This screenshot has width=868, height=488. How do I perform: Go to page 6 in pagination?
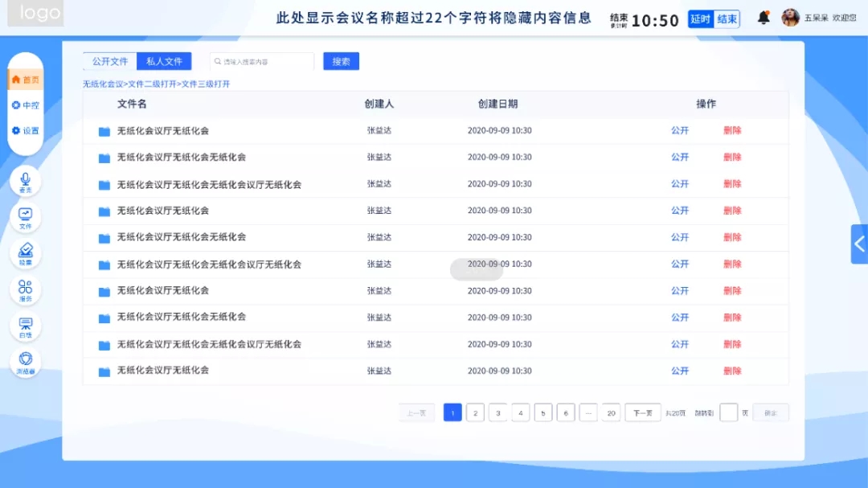(566, 412)
